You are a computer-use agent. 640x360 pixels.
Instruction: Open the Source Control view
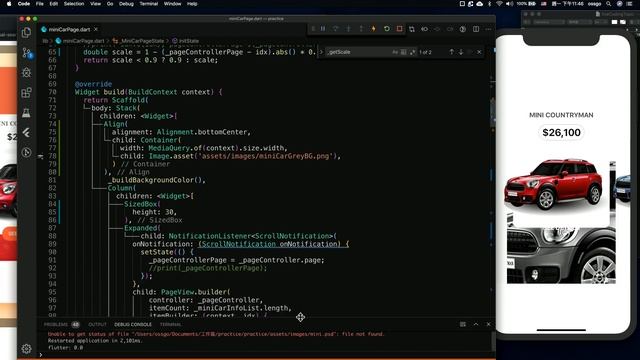[x=27, y=53]
